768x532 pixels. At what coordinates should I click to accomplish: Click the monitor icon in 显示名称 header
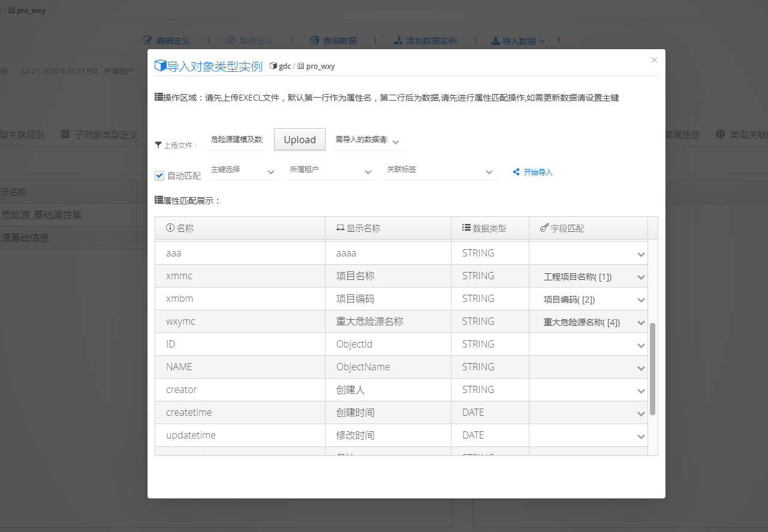pos(340,228)
